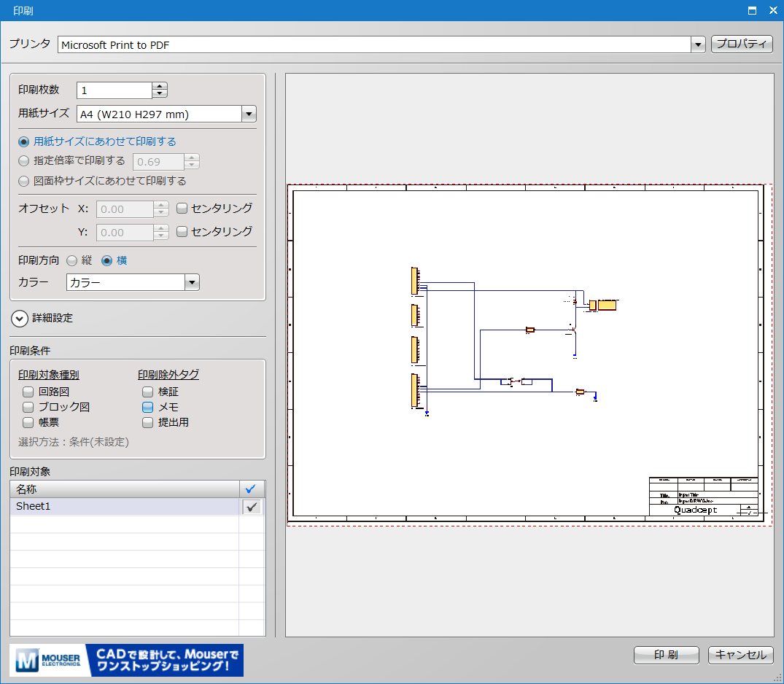Viewport: 784px width, 684px height.
Task: Click the プロパティ button
Action: point(742,44)
